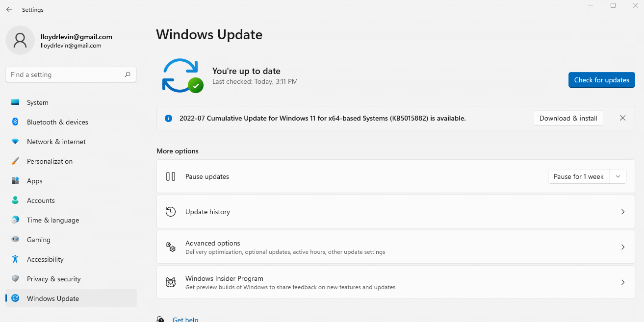Expand Advanced options settings

click(x=396, y=247)
